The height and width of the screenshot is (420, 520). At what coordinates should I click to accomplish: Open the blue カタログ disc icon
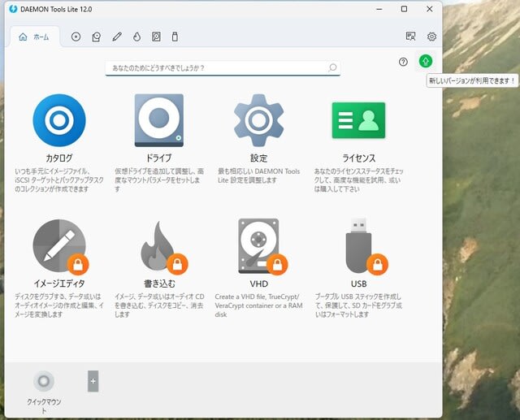coord(59,120)
